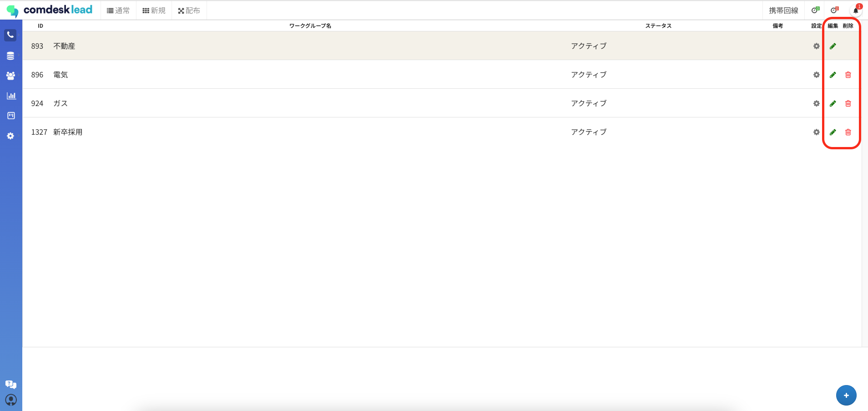Edit the ガス workgroup with pencil icon
This screenshot has height=411, width=868.
coord(833,103)
